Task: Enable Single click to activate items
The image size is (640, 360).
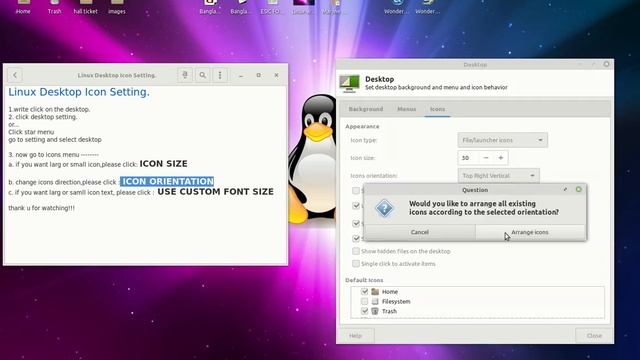Action: [356, 264]
